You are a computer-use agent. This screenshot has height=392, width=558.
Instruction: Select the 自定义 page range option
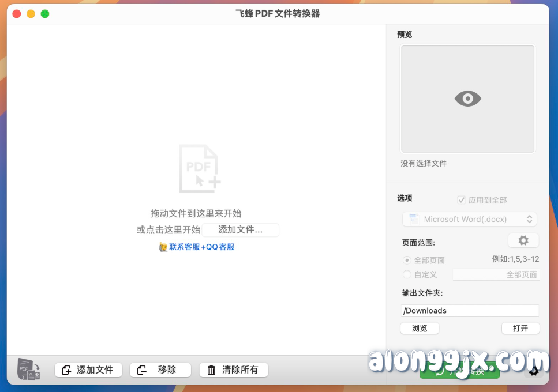click(406, 274)
